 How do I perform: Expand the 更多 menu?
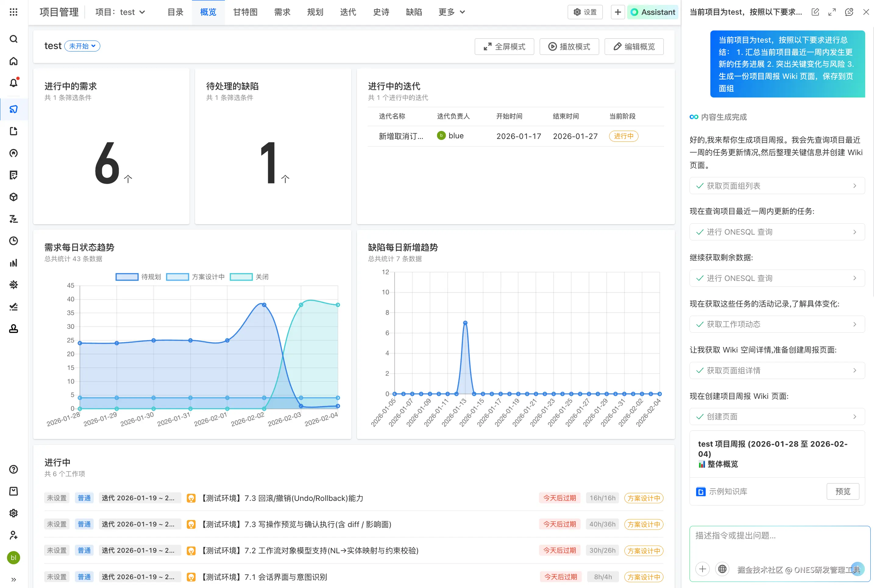[452, 12]
